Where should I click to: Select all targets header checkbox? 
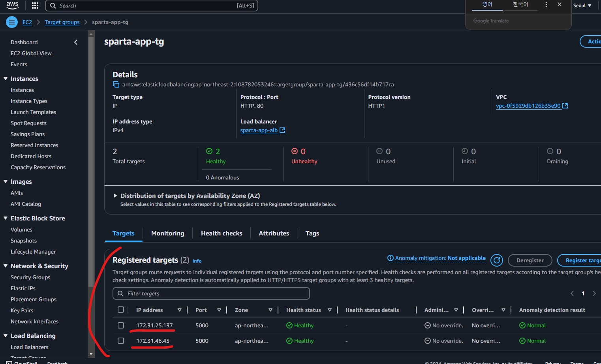pos(121,310)
